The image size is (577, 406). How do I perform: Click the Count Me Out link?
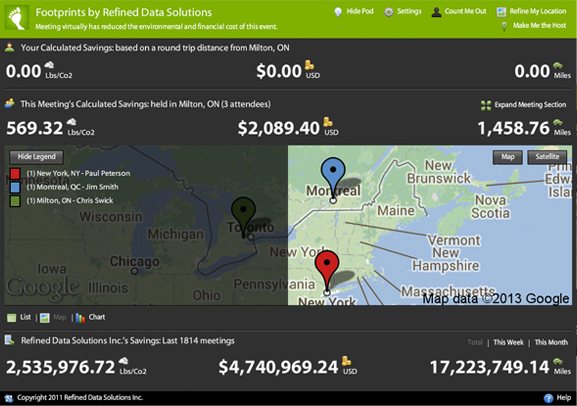tap(466, 11)
